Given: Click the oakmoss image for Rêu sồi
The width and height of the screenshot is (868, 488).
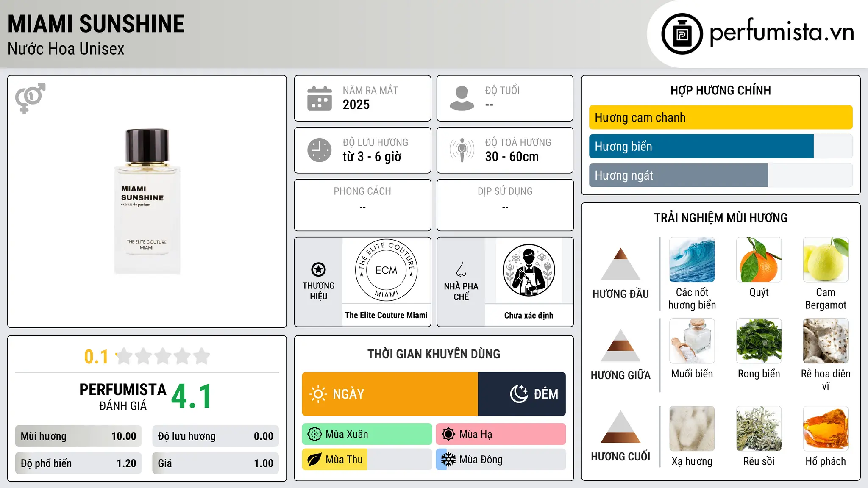Looking at the screenshot, I should 759,429.
